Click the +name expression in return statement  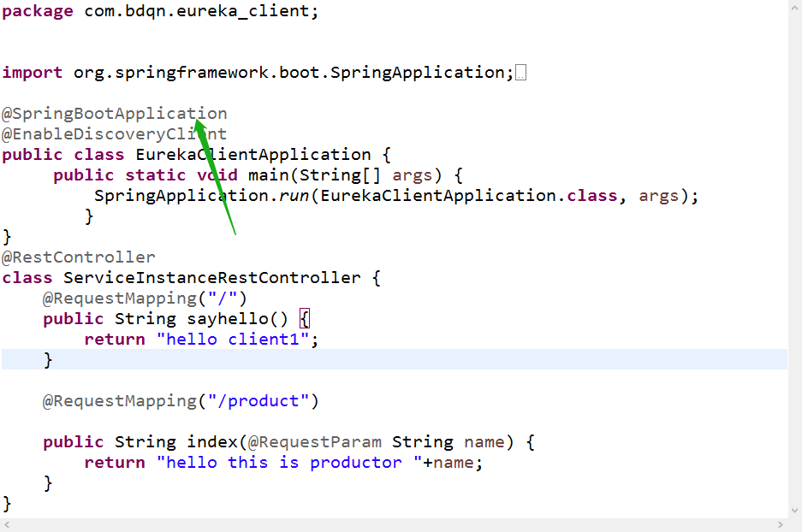[449, 463]
